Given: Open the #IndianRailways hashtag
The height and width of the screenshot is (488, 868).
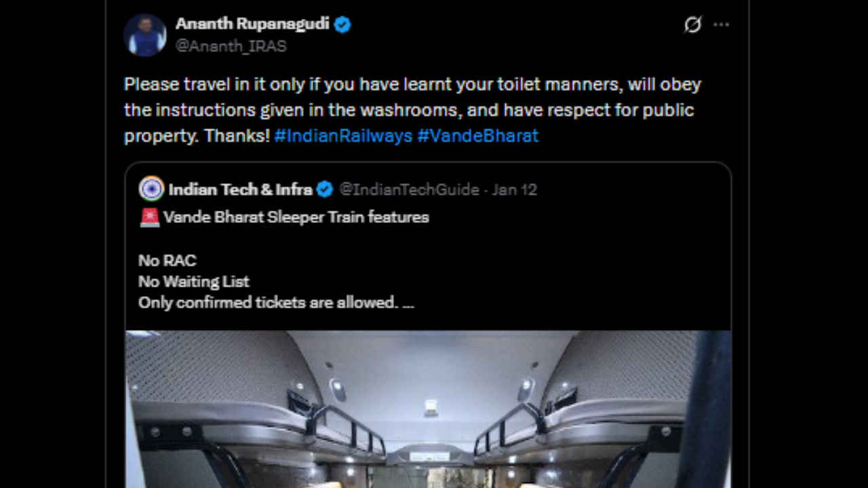Looking at the screenshot, I should point(343,136).
